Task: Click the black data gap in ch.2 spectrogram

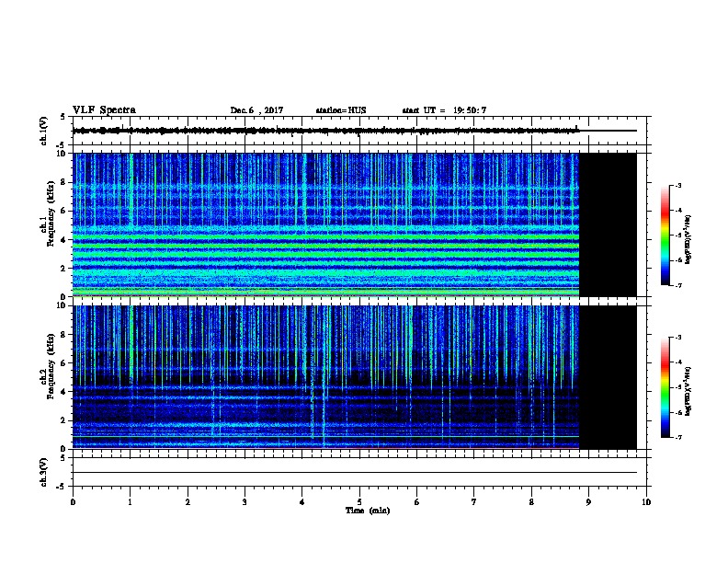Action: click(608, 377)
